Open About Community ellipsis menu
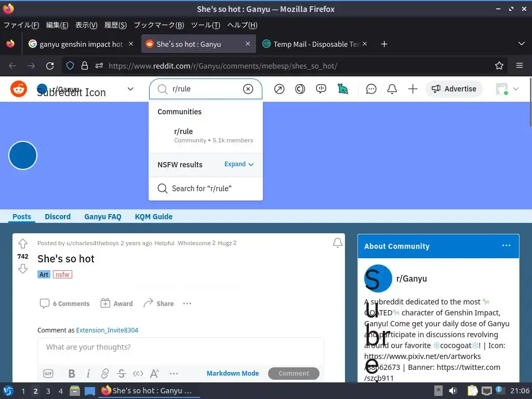This screenshot has width=532, height=399. [x=506, y=245]
